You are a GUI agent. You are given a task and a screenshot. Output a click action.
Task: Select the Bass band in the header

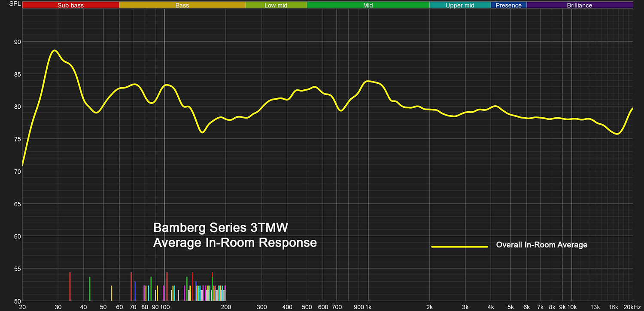click(182, 6)
